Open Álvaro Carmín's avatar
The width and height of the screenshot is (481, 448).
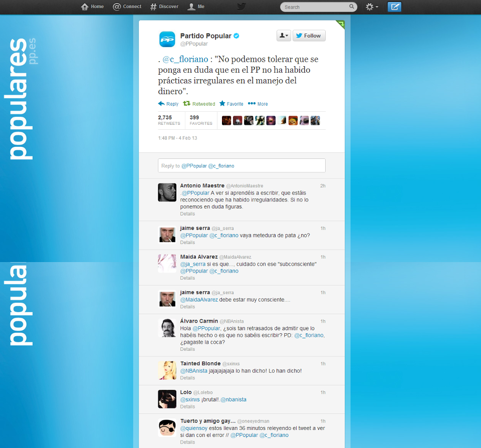pyautogui.click(x=167, y=328)
